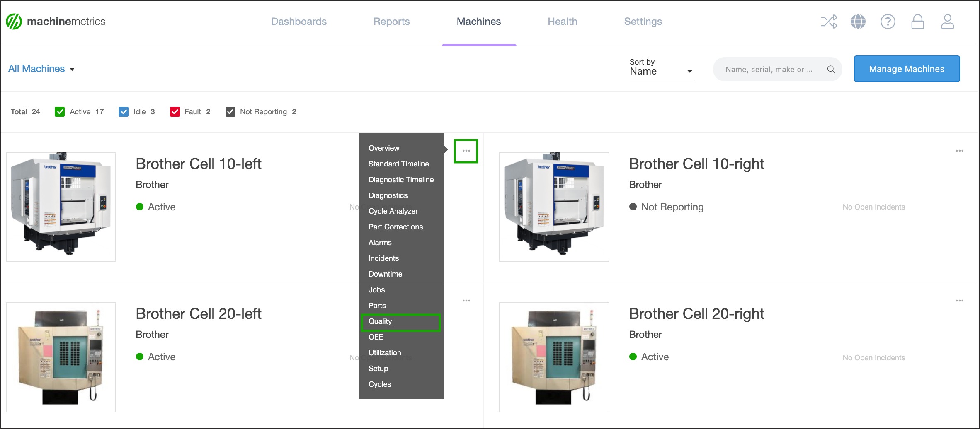Click the 'Total 24' machine count
This screenshot has width=980, height=429.
tap(25, 112)
